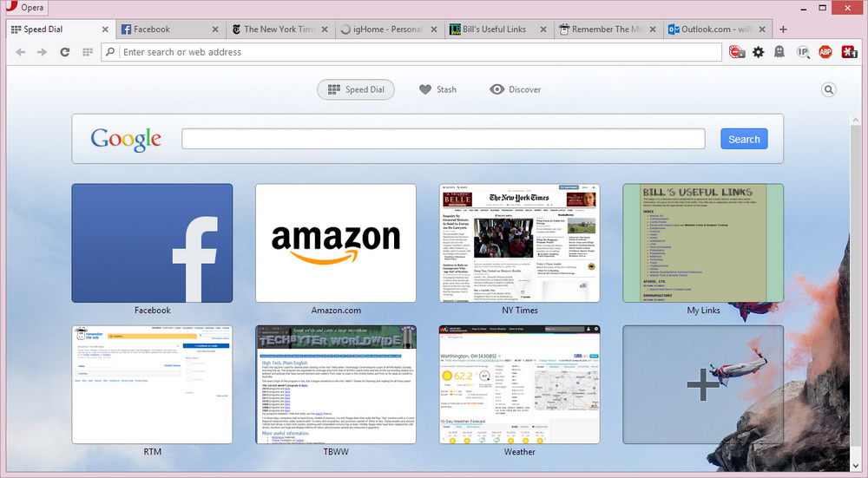Viewport: 868px width, 478px height.
Task: Switch to the Facebook tab
Action: pos(170,29)
